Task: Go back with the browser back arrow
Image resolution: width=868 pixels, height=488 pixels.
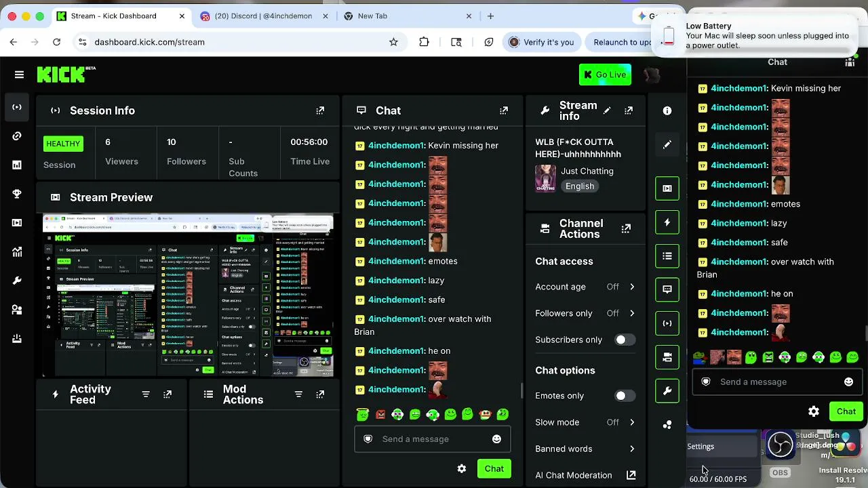Action: 14,42
